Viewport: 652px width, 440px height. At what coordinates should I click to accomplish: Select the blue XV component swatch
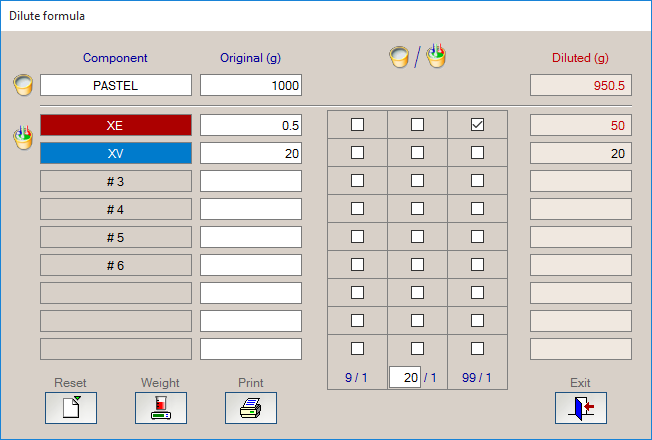click(116, 153)
